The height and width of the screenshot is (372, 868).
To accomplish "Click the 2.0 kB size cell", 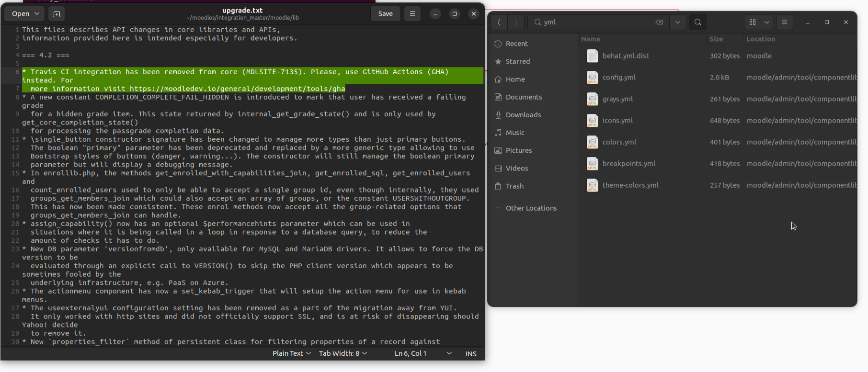I will [x=720, y=77].
